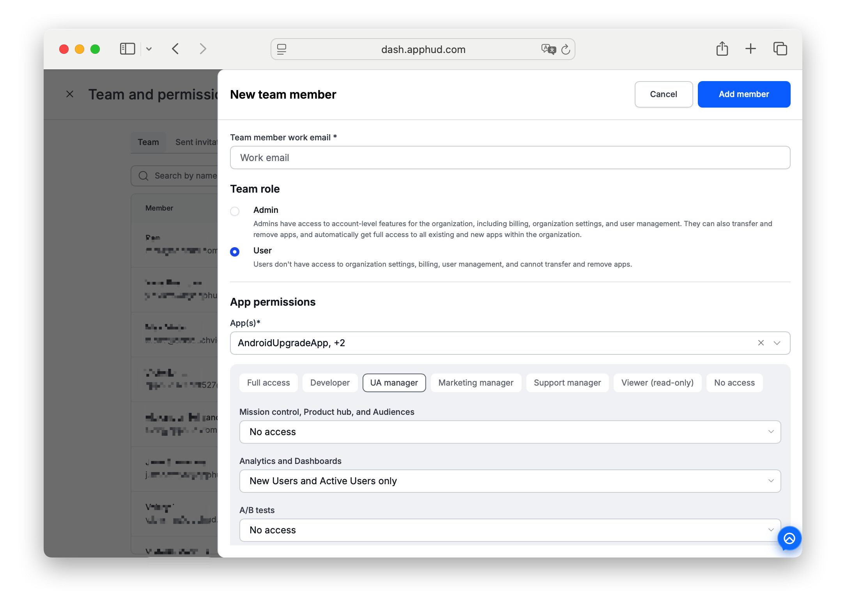This screenshot has height=616, width=846.
Task: Select the Admin team role radio
Action: (x=235, y=211)
